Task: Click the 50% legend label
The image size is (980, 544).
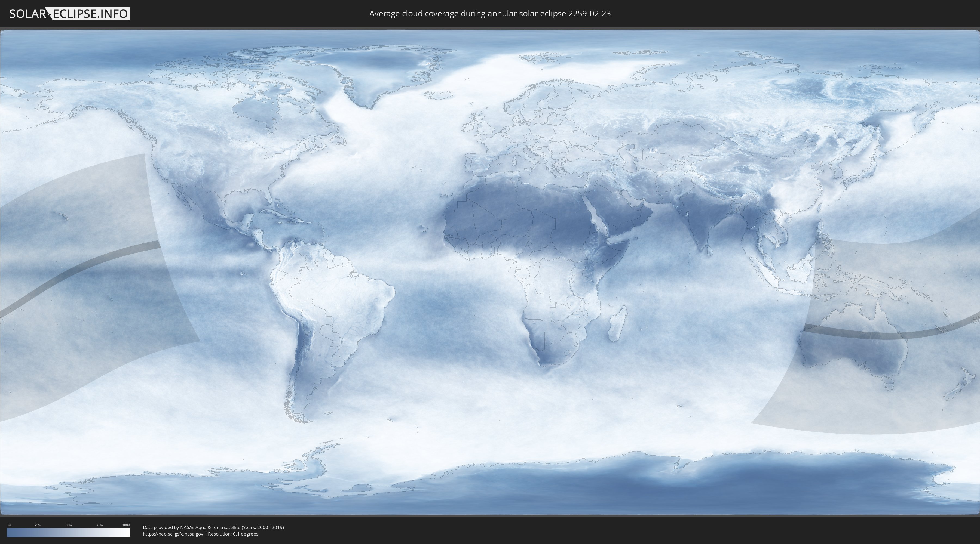Action: (x=69, y=525)
